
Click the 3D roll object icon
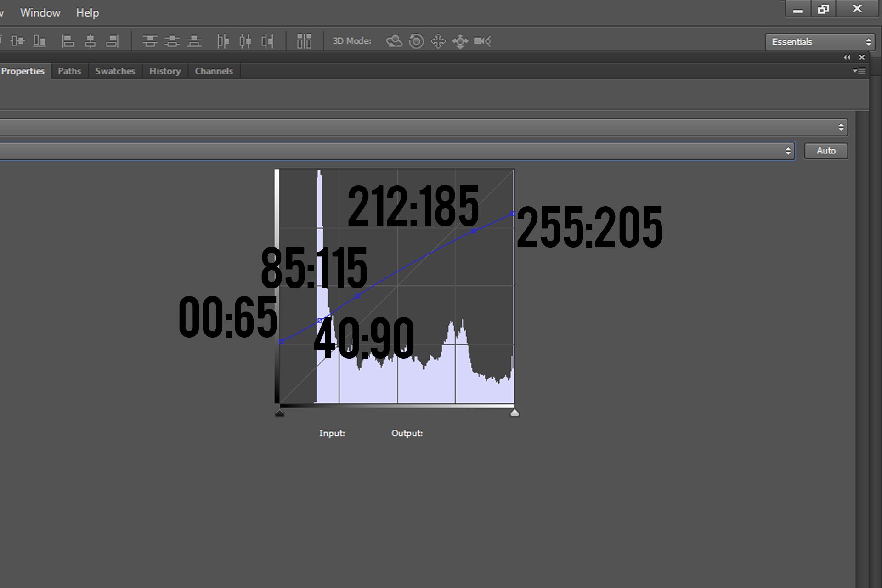pyautogui.click(x=416, y=41)
